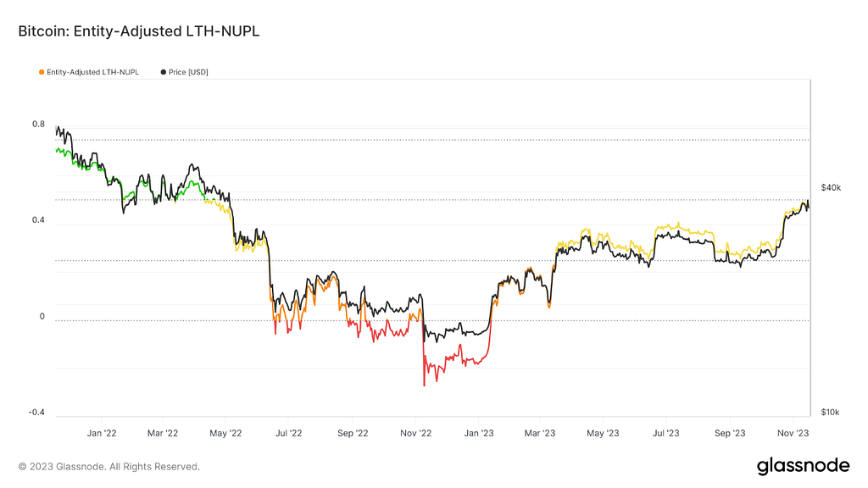Image resolution: width=868 pixels, height=488 pixels.
Task: Select the Mar '22 x-axis label
Action: click(163, 433)
